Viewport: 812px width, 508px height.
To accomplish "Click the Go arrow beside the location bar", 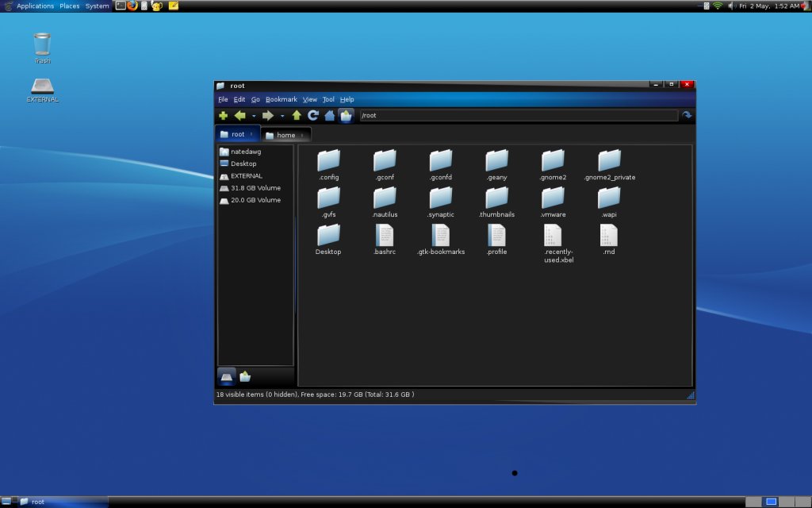I will (x=687, y=115).
